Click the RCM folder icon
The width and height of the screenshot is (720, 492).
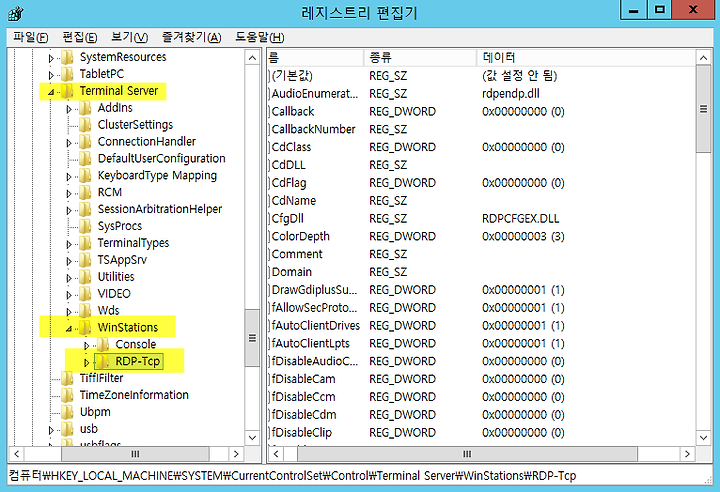[85, 192]
